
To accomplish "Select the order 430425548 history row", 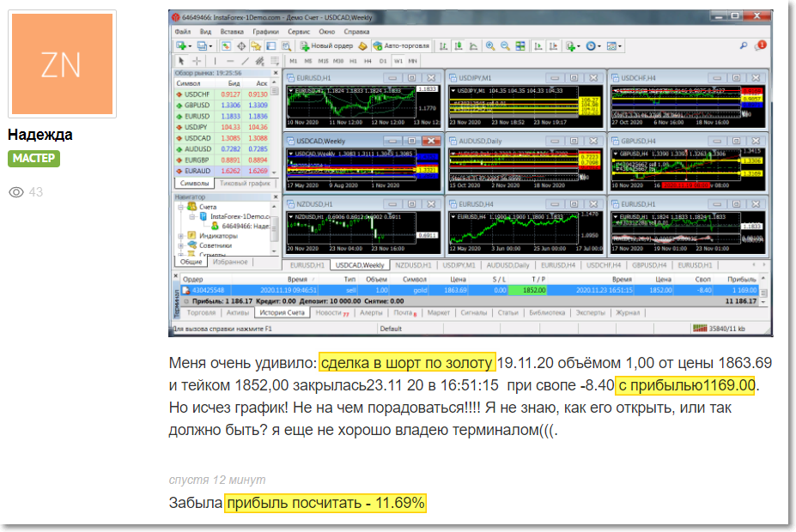I will tap(470, 291).
